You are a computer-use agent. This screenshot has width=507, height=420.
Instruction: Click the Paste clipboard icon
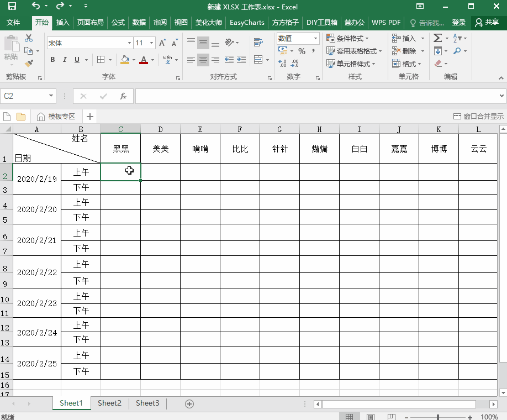click(x=11, y=44)
